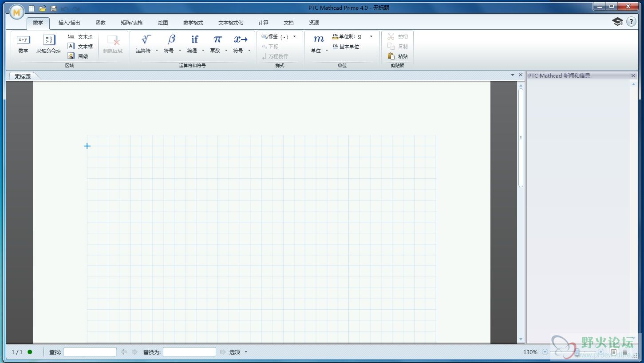Open the Getting Started graduation cap icon

pos(617,22)
